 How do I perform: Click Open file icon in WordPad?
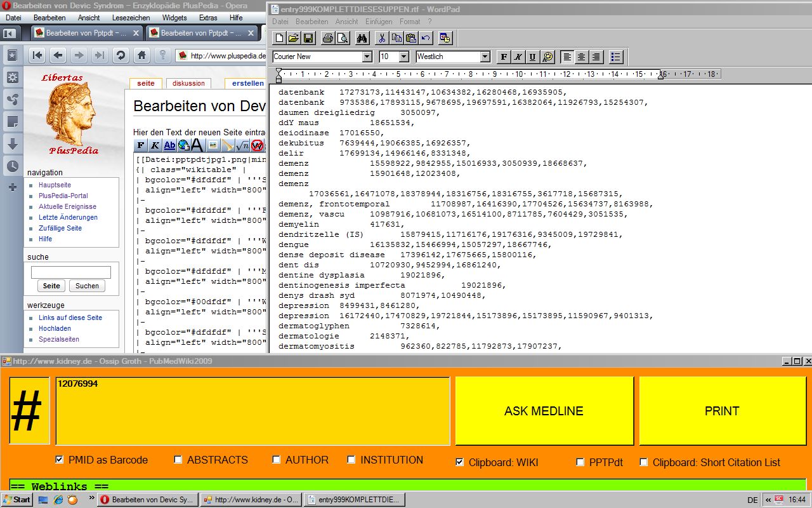[293, 38]
